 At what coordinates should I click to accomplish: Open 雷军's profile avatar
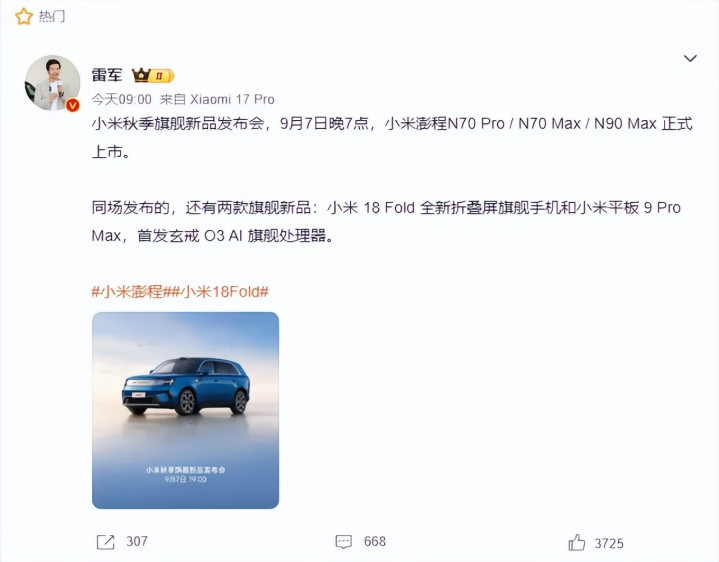52,83
